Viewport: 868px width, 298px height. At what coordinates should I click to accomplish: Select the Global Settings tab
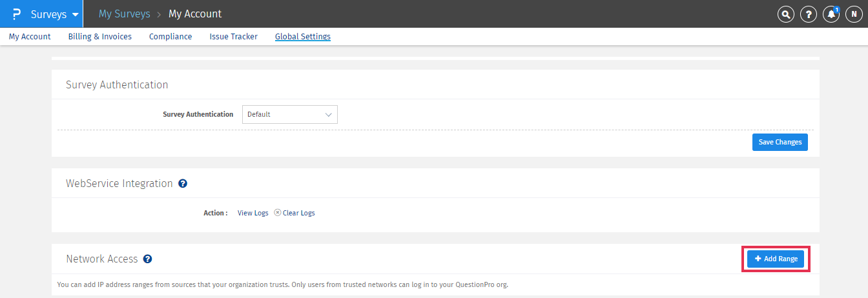click(303, 37)
